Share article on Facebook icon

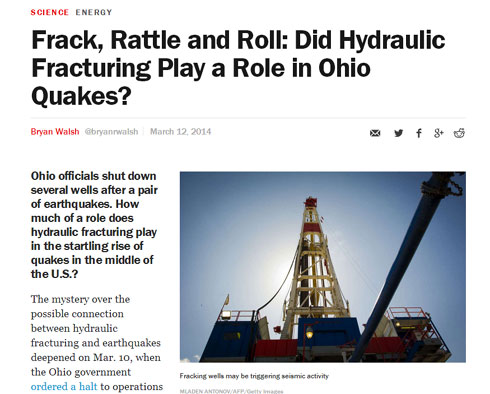tap(419, 133)
